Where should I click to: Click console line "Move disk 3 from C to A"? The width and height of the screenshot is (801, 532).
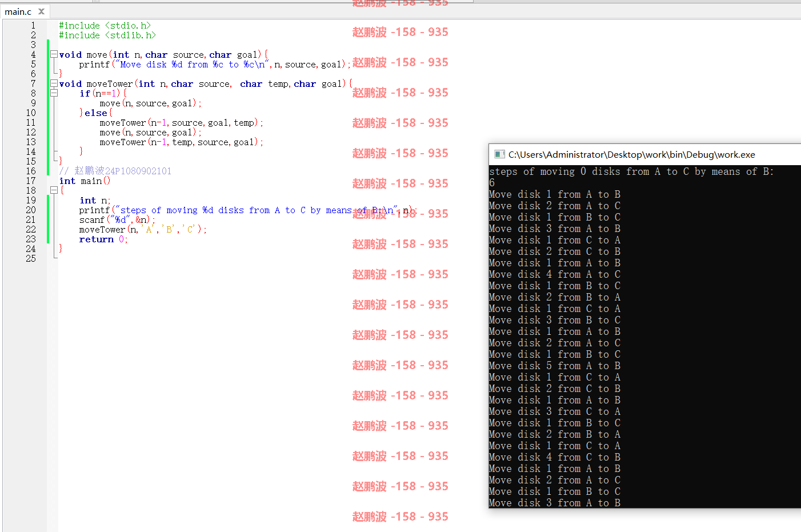pos(555,411)
